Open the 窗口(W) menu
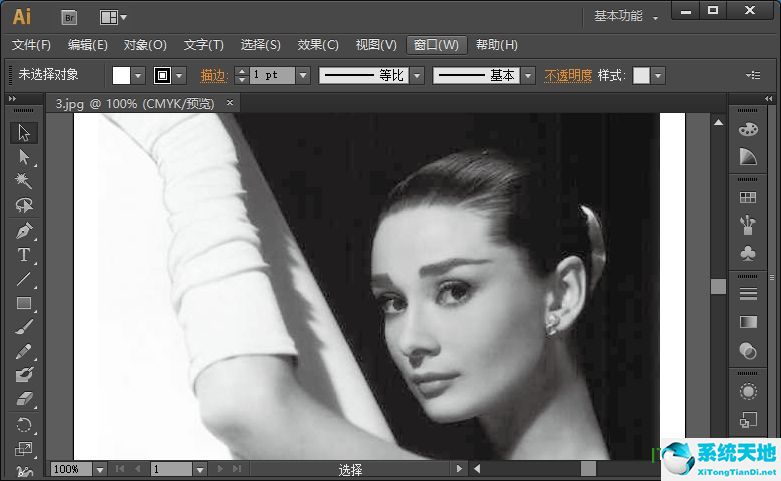The width and height of the screenshot is (781, 481). [435, 45]
